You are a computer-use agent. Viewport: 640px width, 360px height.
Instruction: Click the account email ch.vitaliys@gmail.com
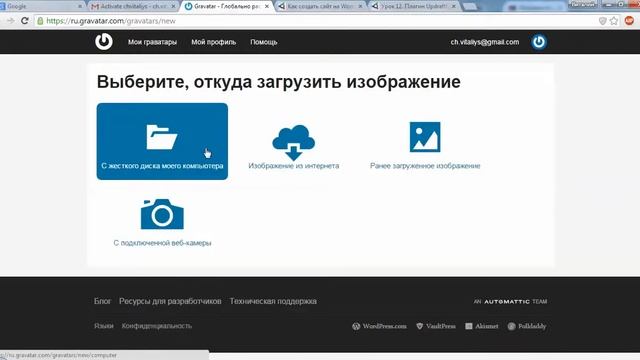pos(485,42)
